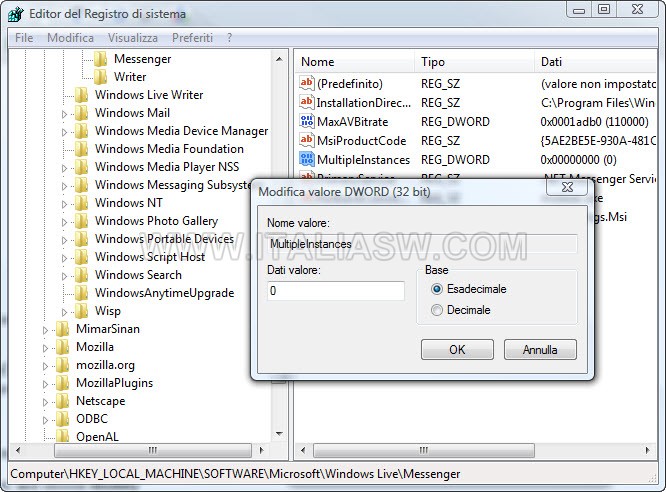Expand the Mozilla key

45,348
